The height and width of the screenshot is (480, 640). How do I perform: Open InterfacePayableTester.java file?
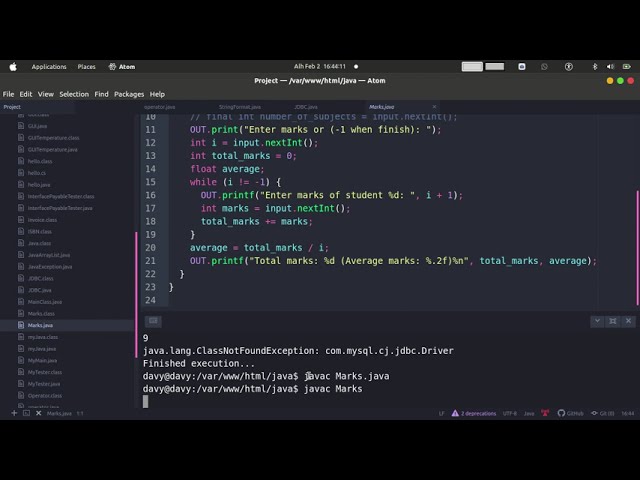(x=60, y=208)
